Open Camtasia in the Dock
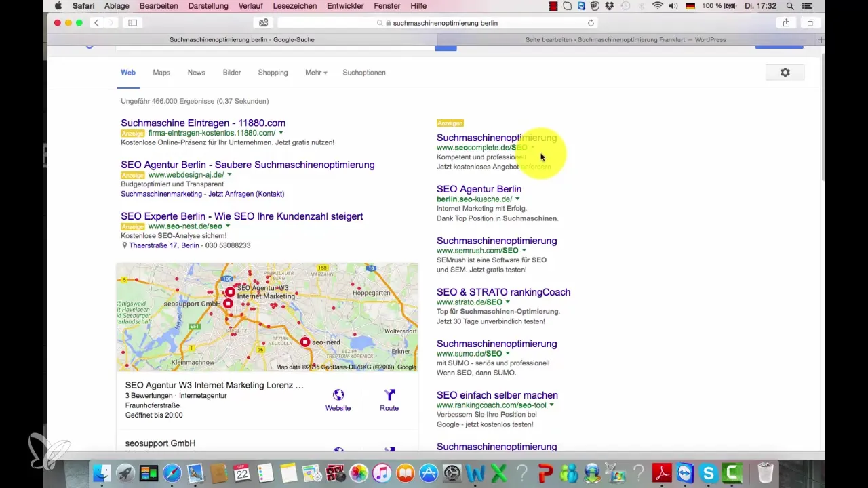 pyautogui.click(x=732, y=472)
